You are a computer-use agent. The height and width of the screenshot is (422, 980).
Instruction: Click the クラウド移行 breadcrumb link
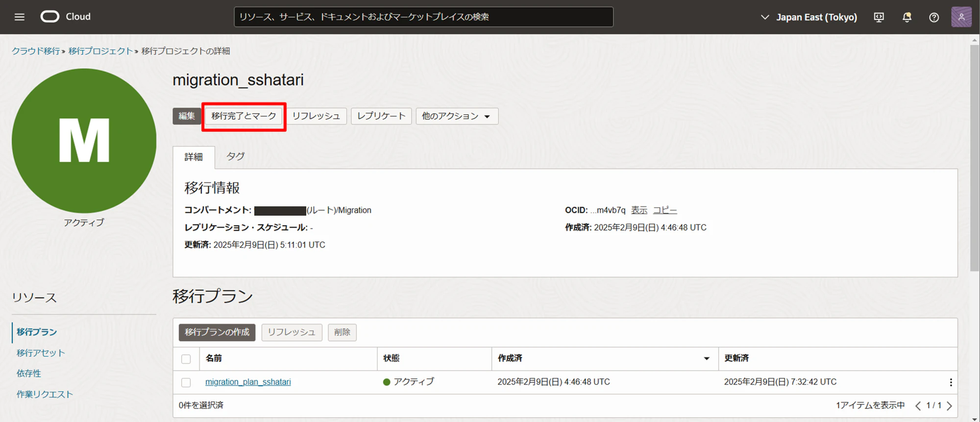pyautogui.click(x=36, y=51)
